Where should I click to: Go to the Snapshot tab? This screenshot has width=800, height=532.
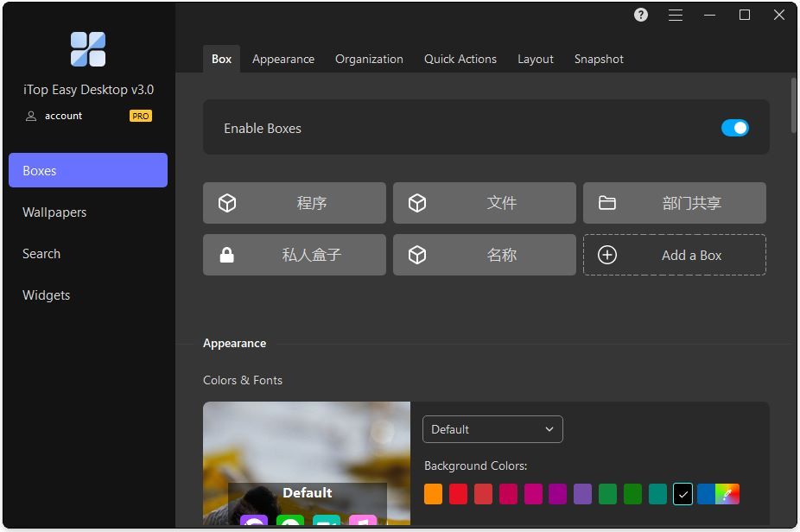(599, 59)
